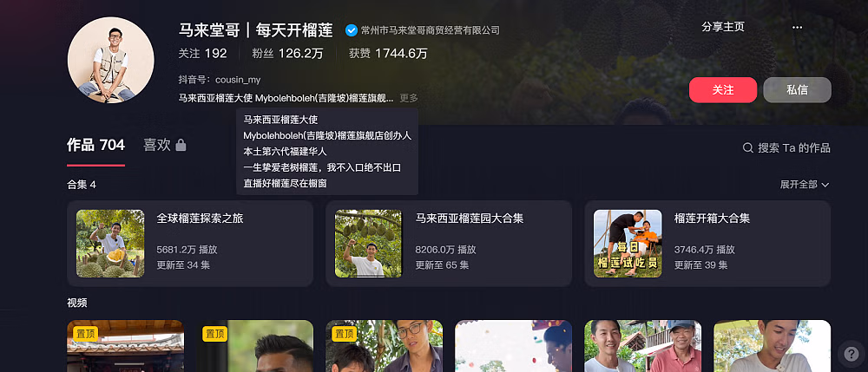Click the lock icon beside 喜欢
Viewport: 868px width, 372px height.
[181, 146]
